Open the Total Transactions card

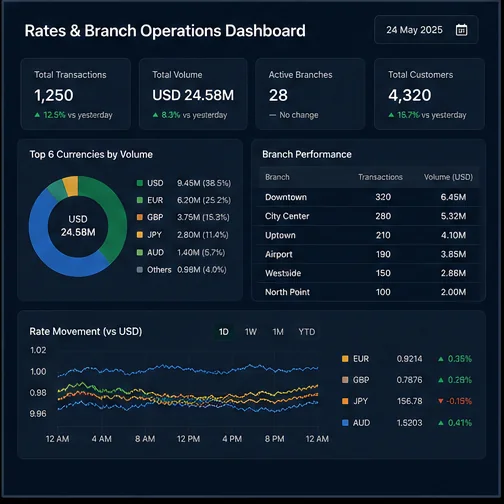[76, 94]
